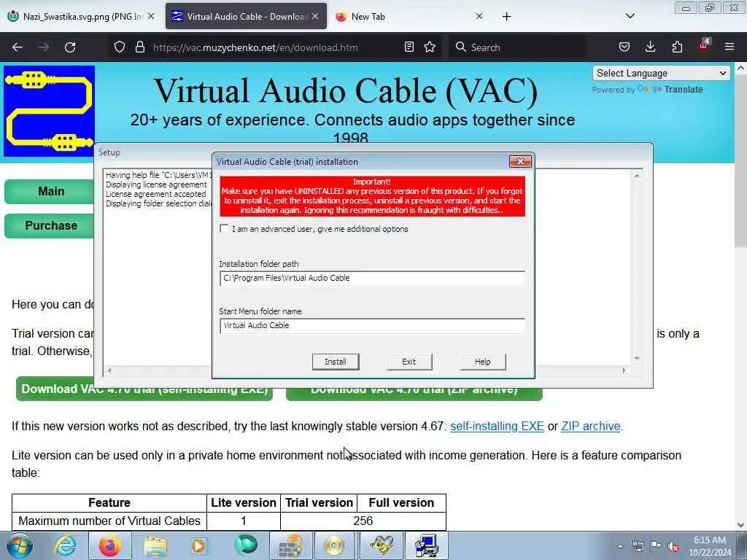Open a new browser tab with plus

click(506, 17)
